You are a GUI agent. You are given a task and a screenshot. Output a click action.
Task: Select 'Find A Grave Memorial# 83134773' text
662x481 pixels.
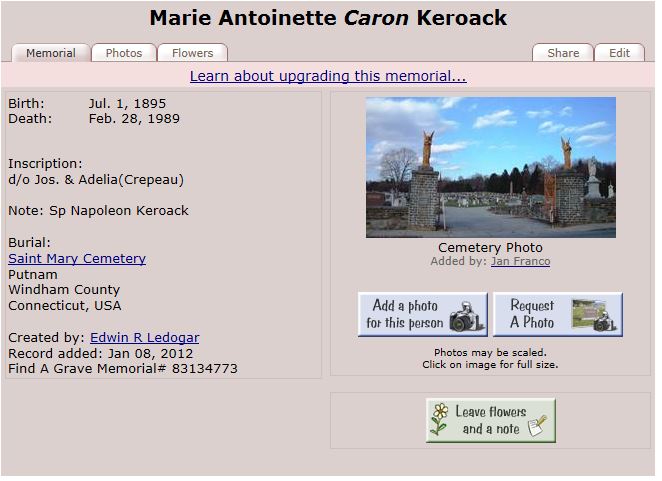[x=123, y=369]
